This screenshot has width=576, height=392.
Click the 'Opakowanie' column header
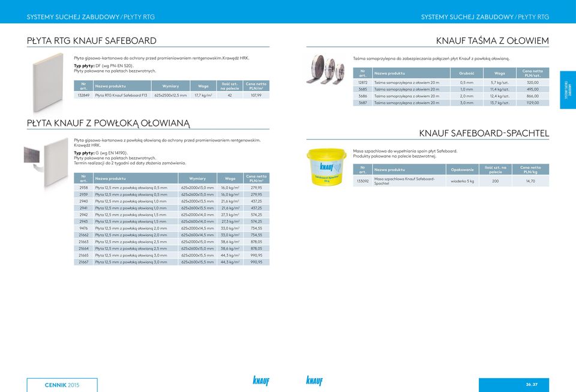coord(463,170)
